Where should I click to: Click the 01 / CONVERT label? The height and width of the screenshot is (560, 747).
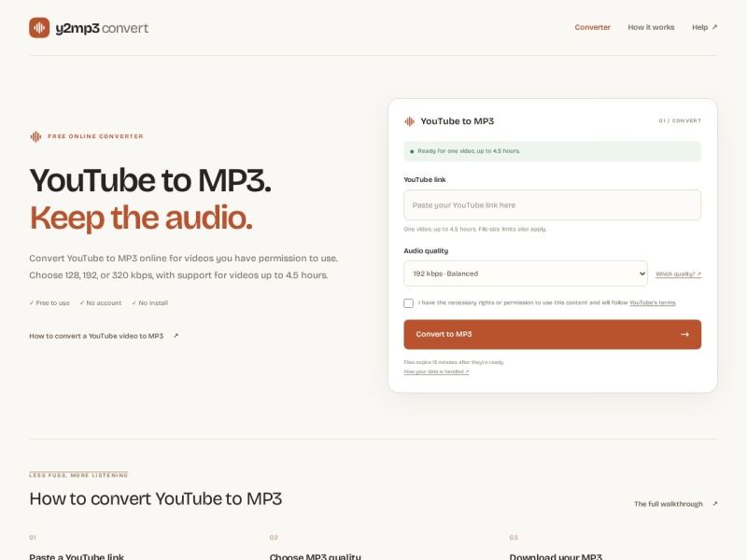[x=680, y=121]
